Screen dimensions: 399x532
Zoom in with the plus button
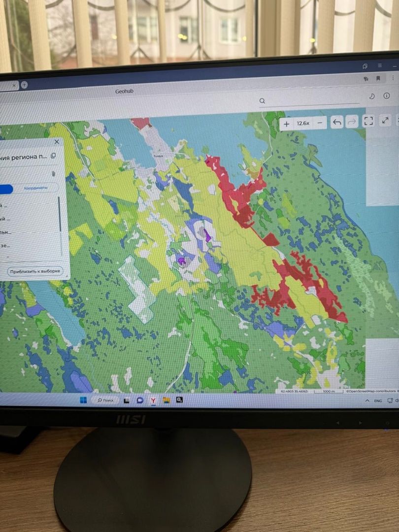pos(287,123)
